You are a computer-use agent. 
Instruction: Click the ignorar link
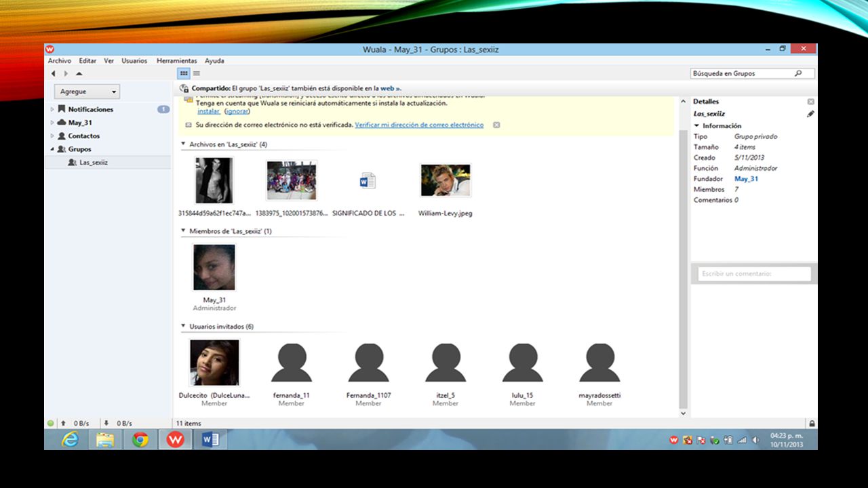pos(237,111)
